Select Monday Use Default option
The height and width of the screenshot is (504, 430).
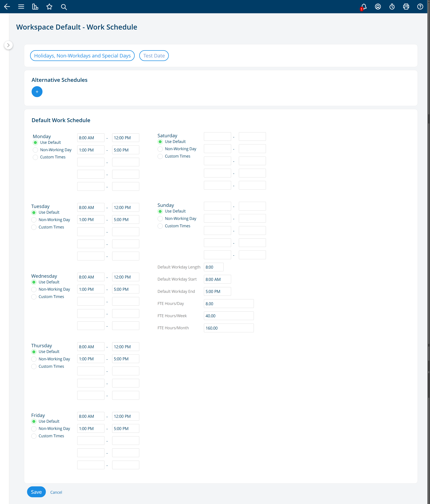coord(35,142)
